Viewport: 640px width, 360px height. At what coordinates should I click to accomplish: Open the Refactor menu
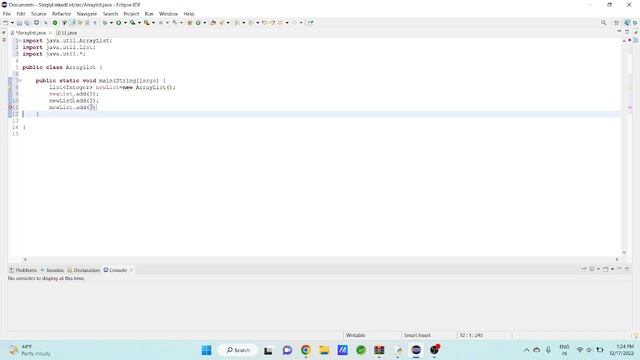coord(61,14)
